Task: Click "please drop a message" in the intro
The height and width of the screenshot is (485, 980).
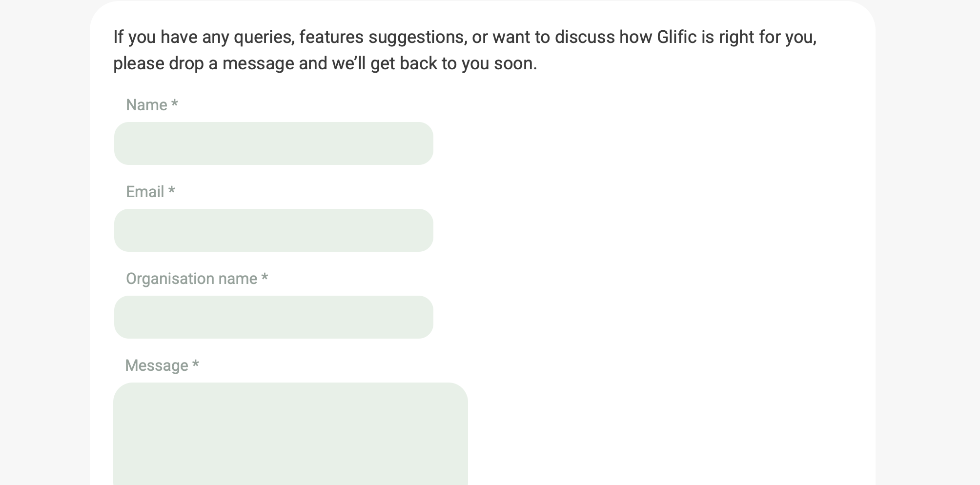Action: pos(204,63)
